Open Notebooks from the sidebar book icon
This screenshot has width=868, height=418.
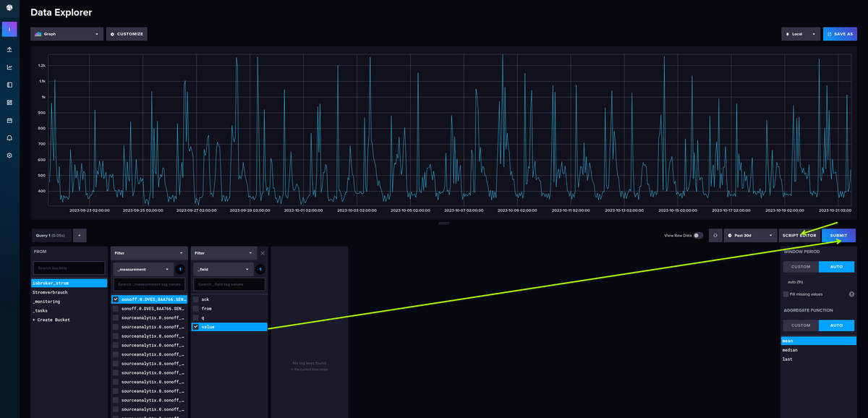point(9,85)
